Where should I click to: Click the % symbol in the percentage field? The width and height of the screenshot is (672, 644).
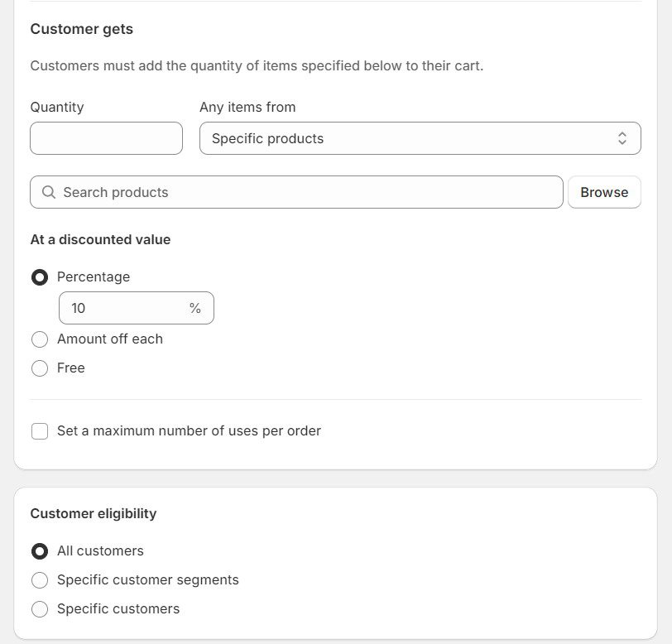coord(194,308)
